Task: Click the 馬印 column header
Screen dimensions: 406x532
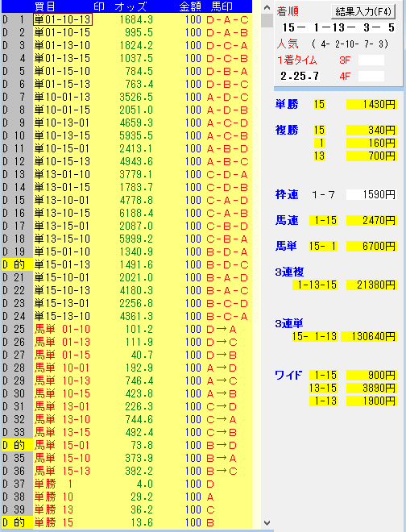Action: click(x=222, y=6)
